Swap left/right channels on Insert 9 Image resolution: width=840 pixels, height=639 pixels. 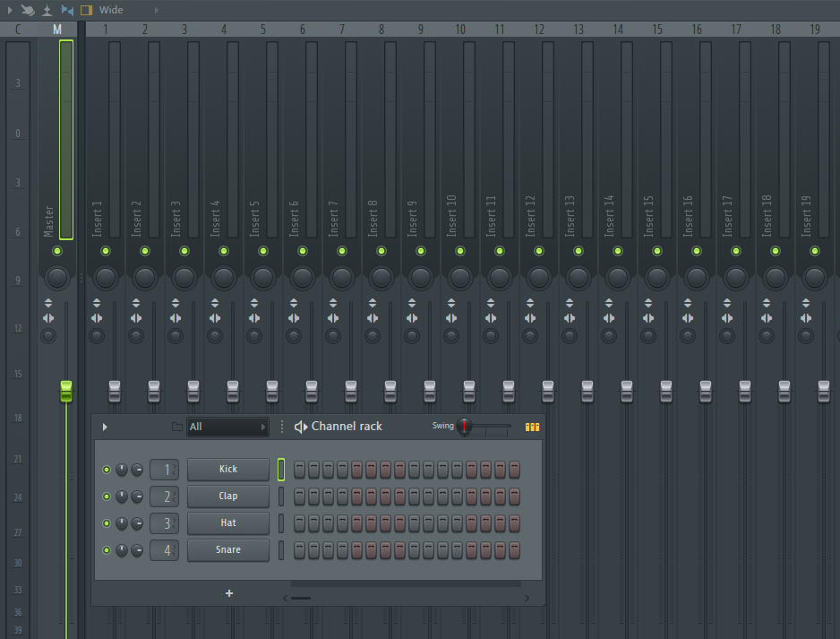point(411,318)
